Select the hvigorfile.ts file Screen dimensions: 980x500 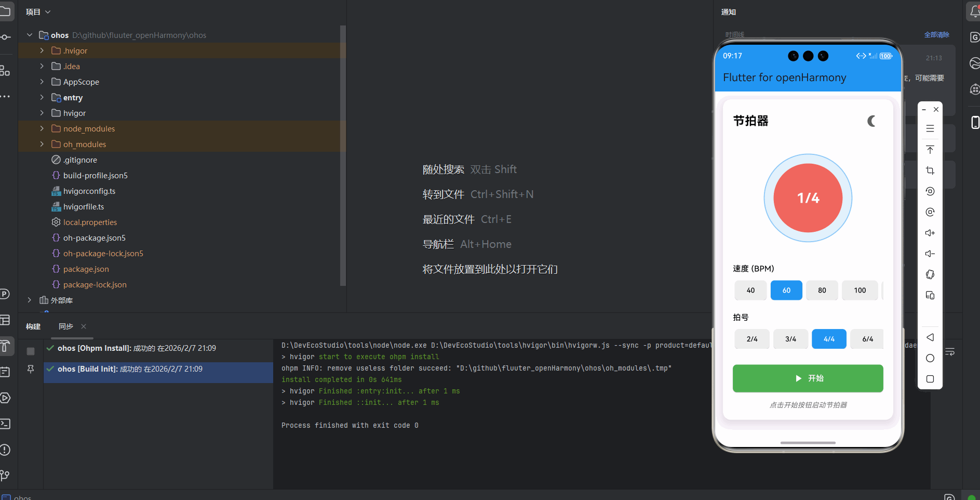pyautogui.click(x=84, y=206)
